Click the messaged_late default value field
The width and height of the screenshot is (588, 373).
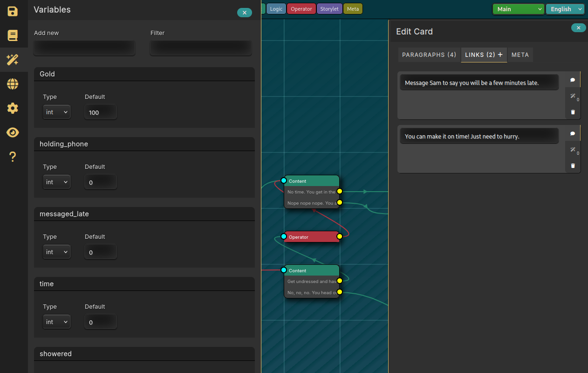click(101, 252)
